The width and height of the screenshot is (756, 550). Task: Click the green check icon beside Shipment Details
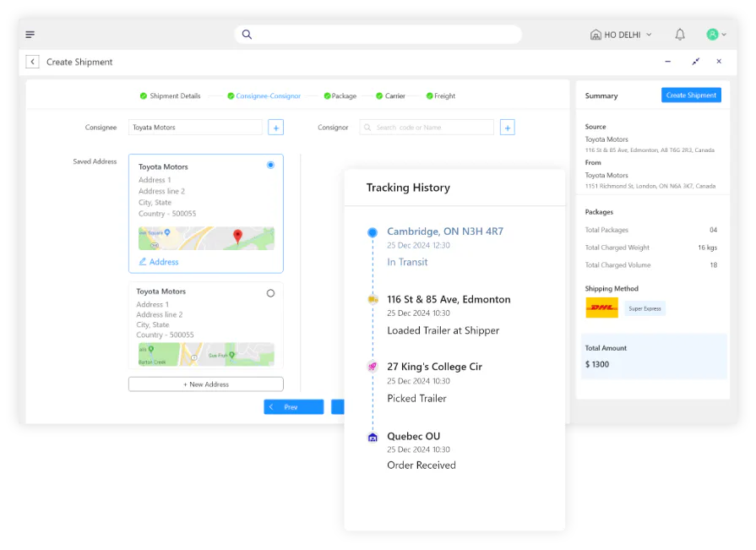144,96
